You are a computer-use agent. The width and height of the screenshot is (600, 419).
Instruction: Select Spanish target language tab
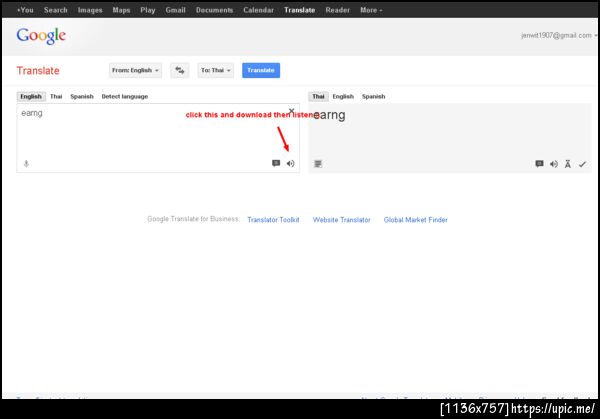[373, 96]
